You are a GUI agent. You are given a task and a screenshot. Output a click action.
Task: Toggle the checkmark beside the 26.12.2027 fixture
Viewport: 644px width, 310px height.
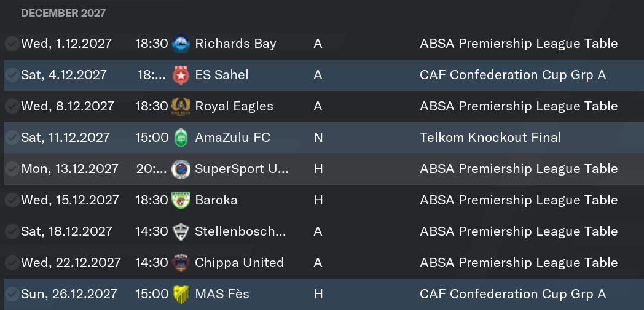(12, 294)
